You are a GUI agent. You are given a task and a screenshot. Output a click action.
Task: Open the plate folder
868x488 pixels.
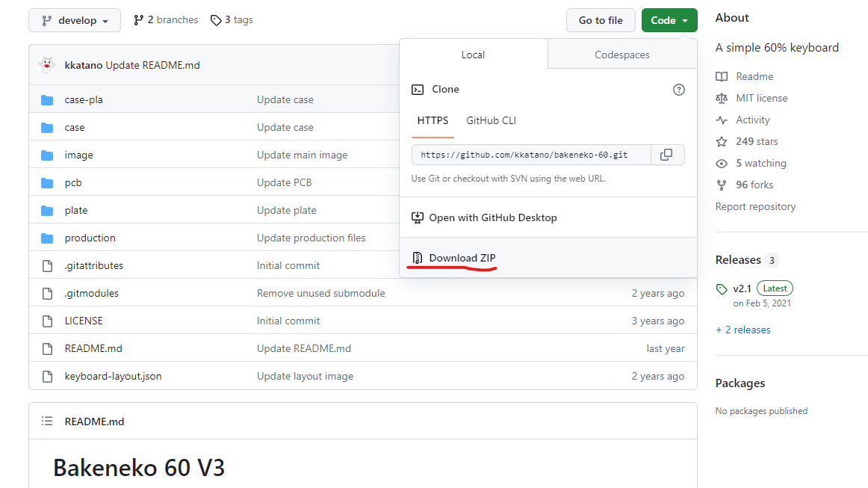click(76, 211)
